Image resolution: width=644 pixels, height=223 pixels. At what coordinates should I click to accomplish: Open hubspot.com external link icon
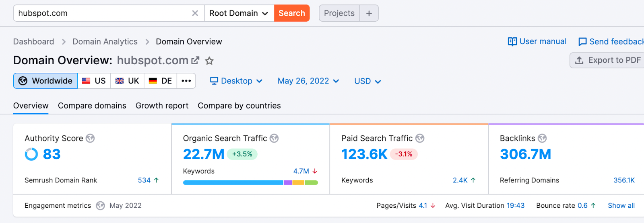196,61
